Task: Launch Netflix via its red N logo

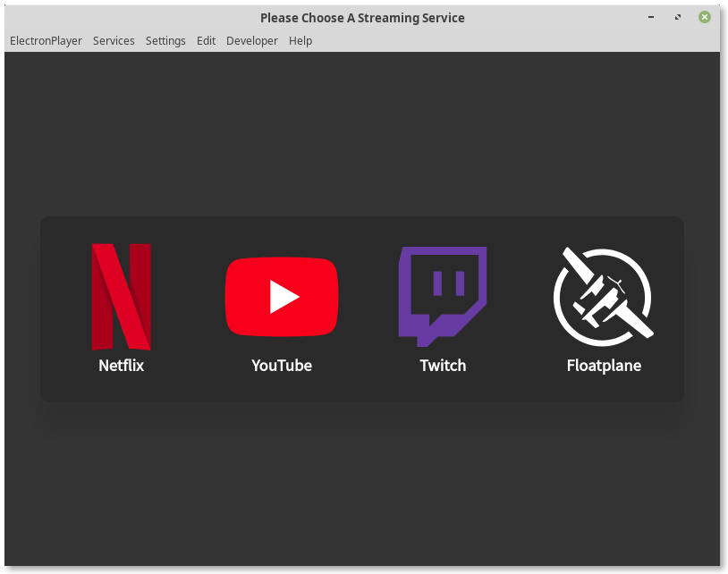Action: click(121, 297)
